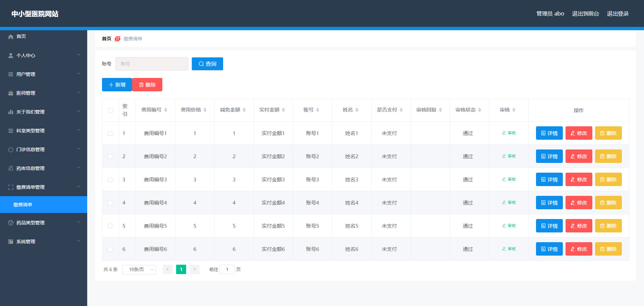Screen dimensions: 644x306
Task: Expand the 个人中心 menu chevron
Action: [78, 55]
